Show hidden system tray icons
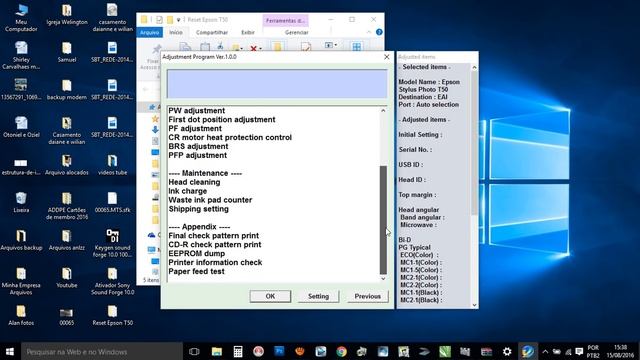Screen dimensions: 640x360 tap(545, 351)
